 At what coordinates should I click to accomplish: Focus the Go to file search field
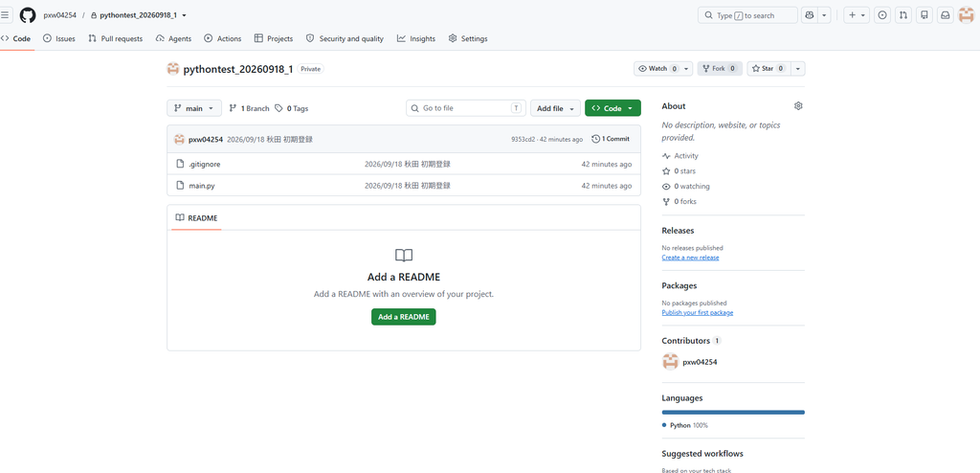(x=466, y=108)
